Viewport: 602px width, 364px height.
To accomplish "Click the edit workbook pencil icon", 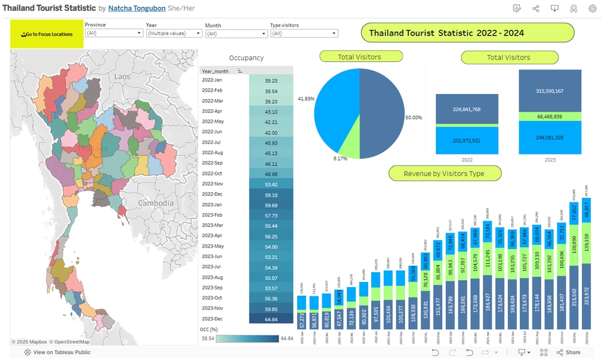I will [x=516, y=8].
